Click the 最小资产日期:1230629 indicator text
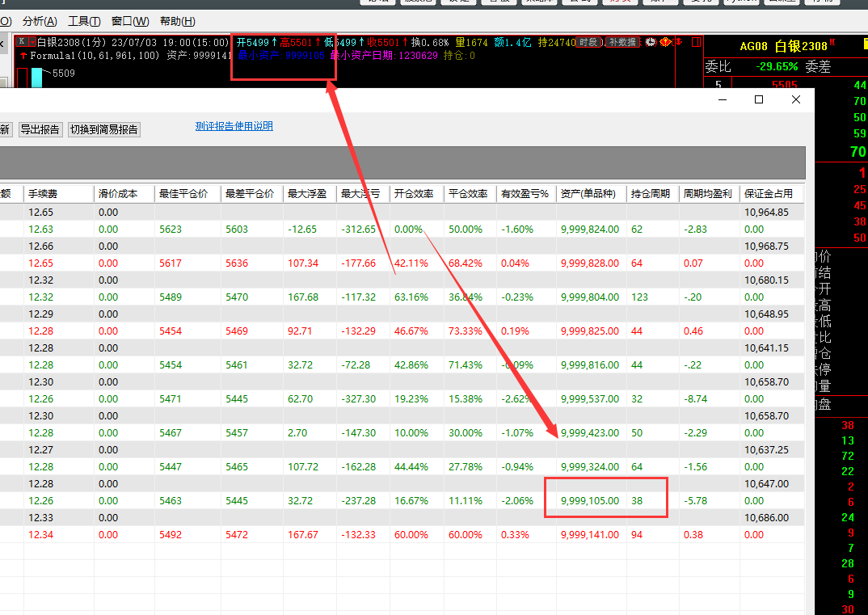868x615 pixels. point(384,56)
